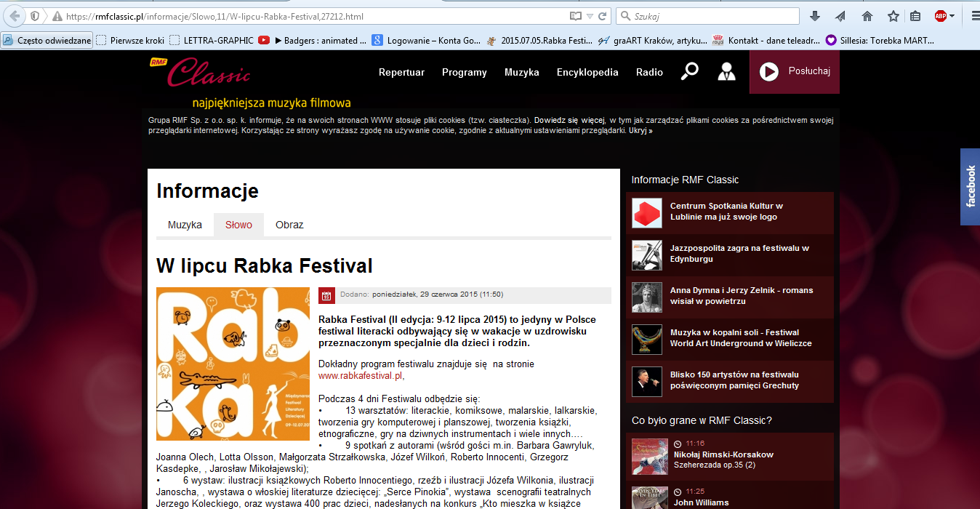Click the user profile icon in header

(726, 71)
